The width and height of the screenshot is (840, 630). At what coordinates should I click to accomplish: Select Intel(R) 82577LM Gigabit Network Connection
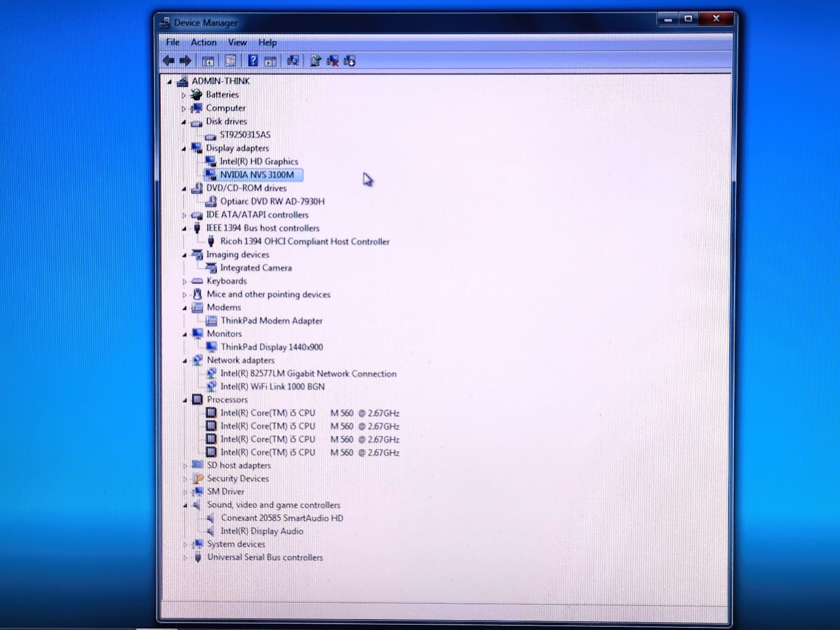pyautogui.click(x=308, y=374)
